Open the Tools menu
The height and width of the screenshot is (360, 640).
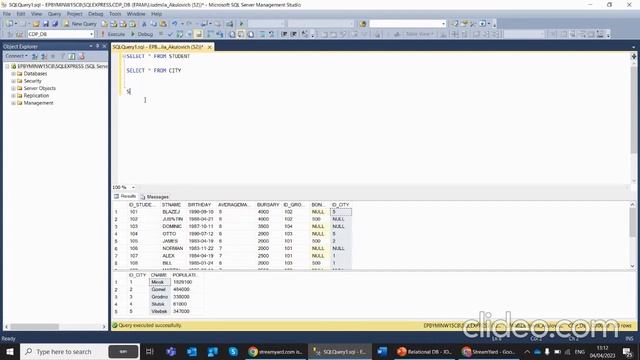coord(115,14)
